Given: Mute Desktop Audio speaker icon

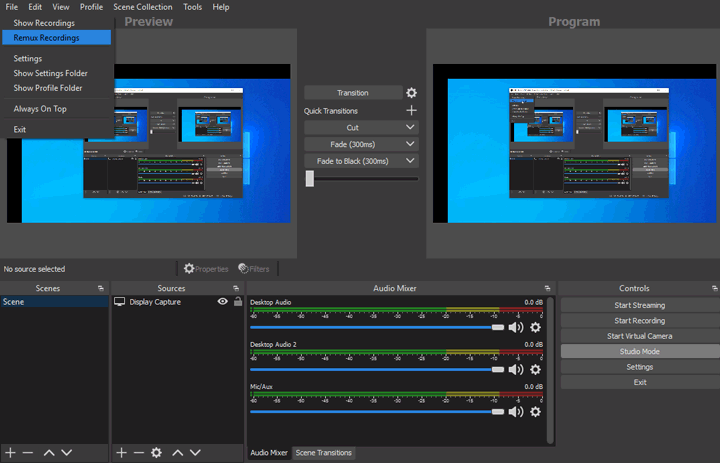Looking at the screenshot, I should [516, 327].
